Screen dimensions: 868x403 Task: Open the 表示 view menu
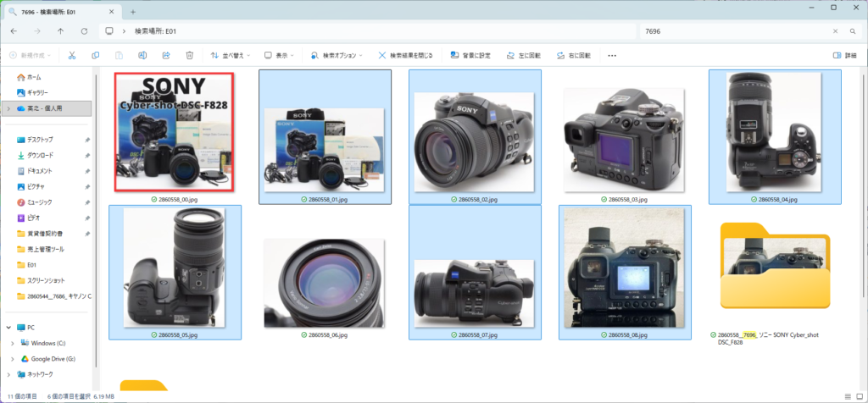point(279,55)
